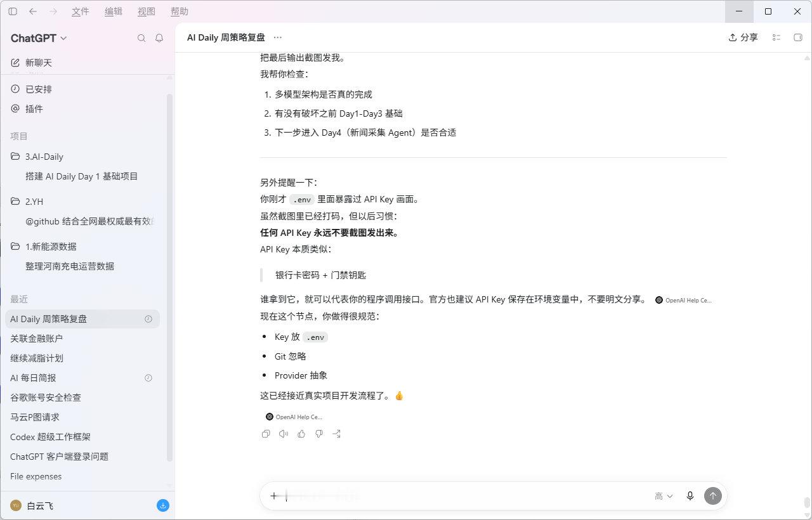Open the 高 reasoning level dropdown

pos(664,496)
